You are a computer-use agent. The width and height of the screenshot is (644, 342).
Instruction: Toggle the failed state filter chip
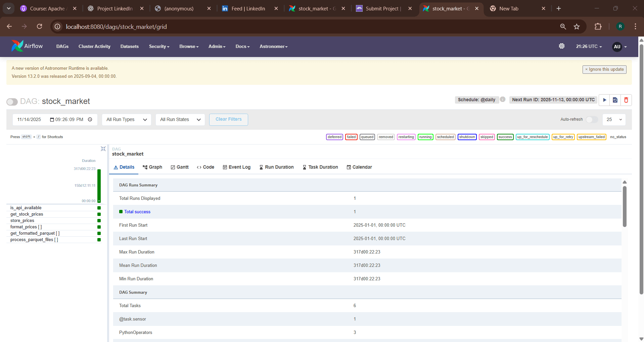pos(351,137)
